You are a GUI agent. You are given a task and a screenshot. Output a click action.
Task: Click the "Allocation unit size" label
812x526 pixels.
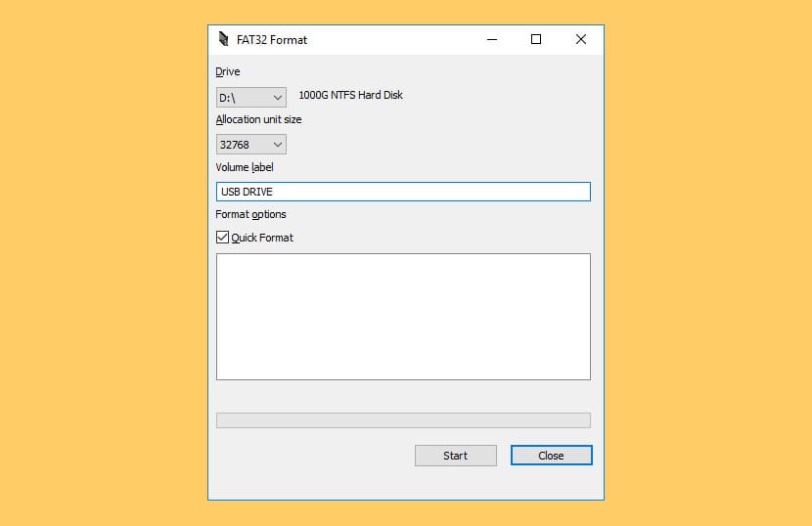[258, 119]
